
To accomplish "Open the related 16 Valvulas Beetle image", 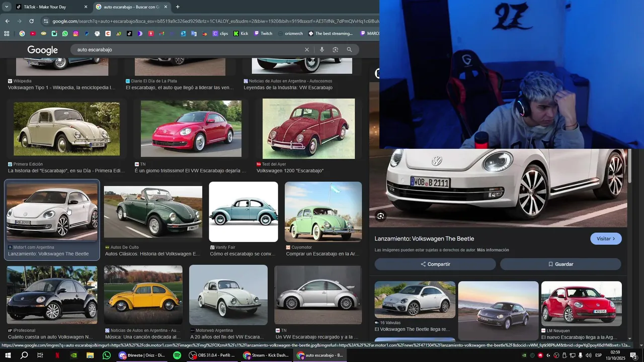I will [415, 299].
